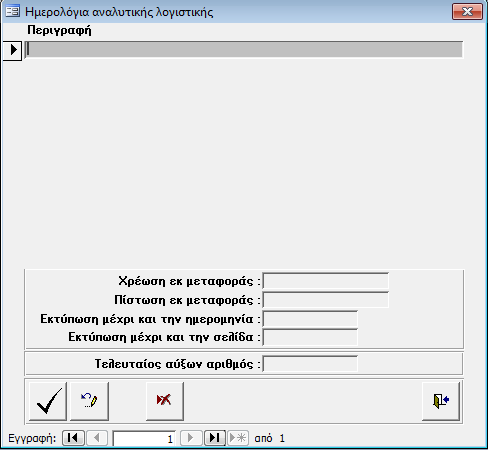Click the red delete record button
The height and width of the screenshot is (450, 488).
point(165,401)
